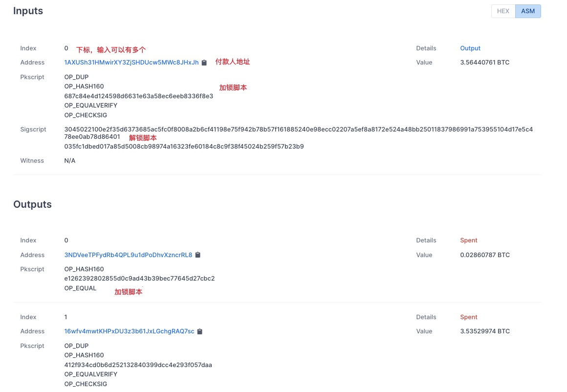Open input address 1AXUSh31HMwirXY3ZjSHDUcw5MWc8JHxJh
567x392 pixels.
(131, 63)
